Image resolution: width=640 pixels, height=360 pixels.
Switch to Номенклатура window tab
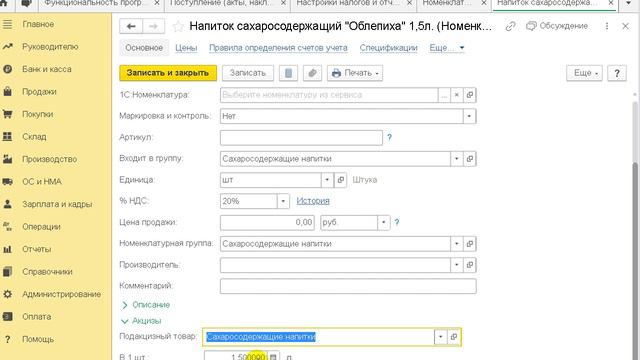448,3
